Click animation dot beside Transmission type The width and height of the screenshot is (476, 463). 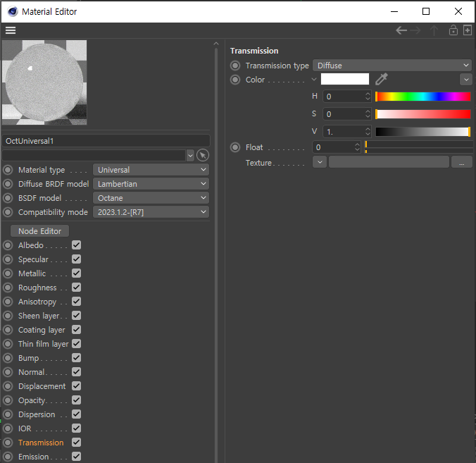tap(235, 66)
